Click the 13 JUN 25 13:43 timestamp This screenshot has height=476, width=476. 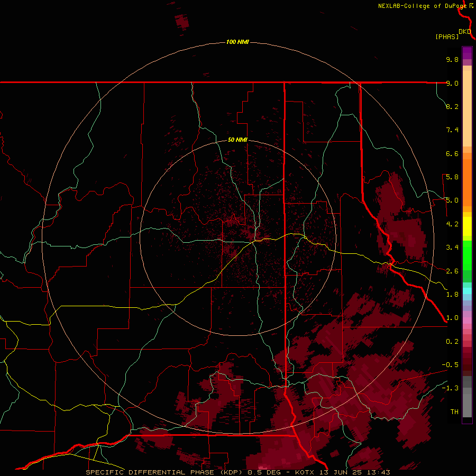point(354,472)
